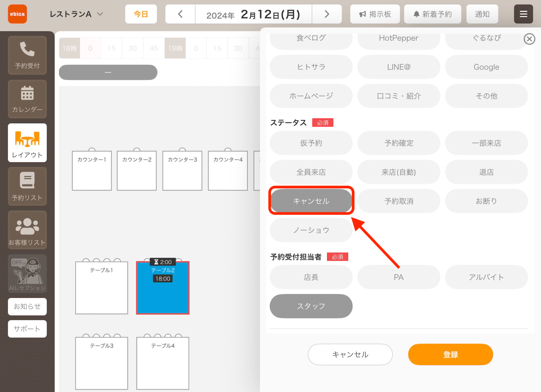Image resolution: width=541 pixels, height=392 pixels.
Task: Set status to 予約取消
Action: 399,201
